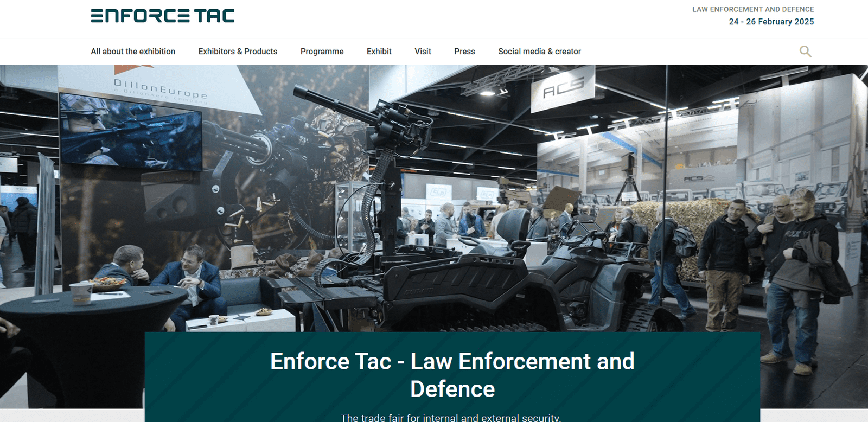Viewport: 868px width, 422px height.
Task: Open Social media & creator menu
Action: click(x=539, y=52)
